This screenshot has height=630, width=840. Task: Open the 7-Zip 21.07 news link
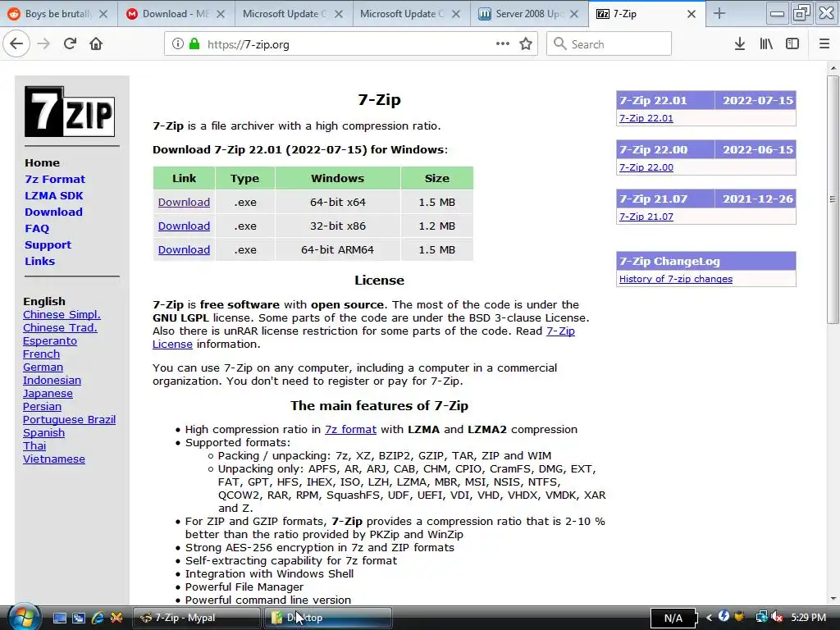click(646, 217)
